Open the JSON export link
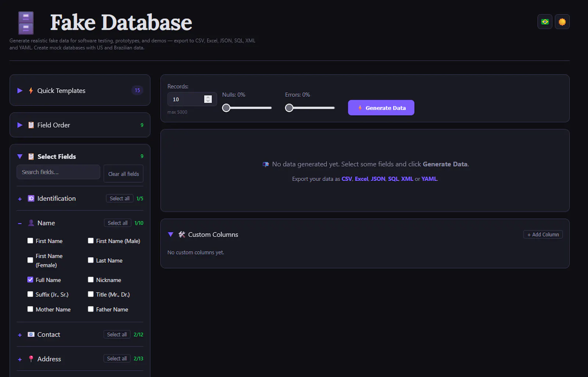Image resolution: width=588 pixels, height=377 pixels. pyautogui.click(x=378, y=179)
